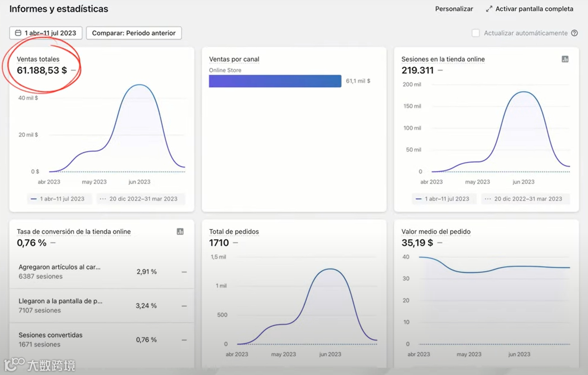Viewport: 588px width, 375px height.
Task: Open report icon on Sesiones en la tienda online
Action: coord(565,59)
